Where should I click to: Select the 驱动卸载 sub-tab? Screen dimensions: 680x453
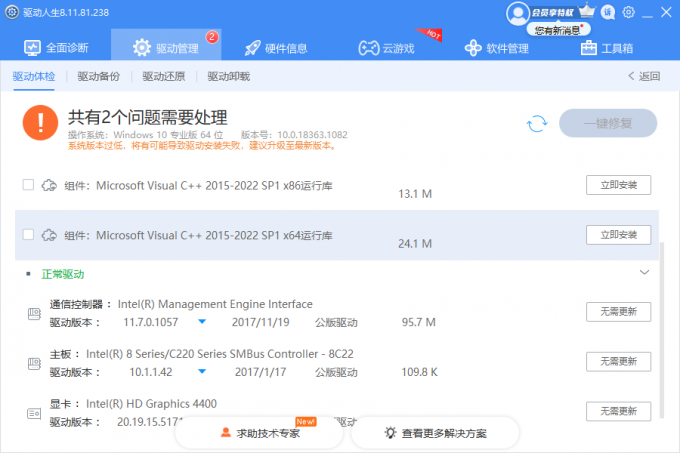point(229,76)
